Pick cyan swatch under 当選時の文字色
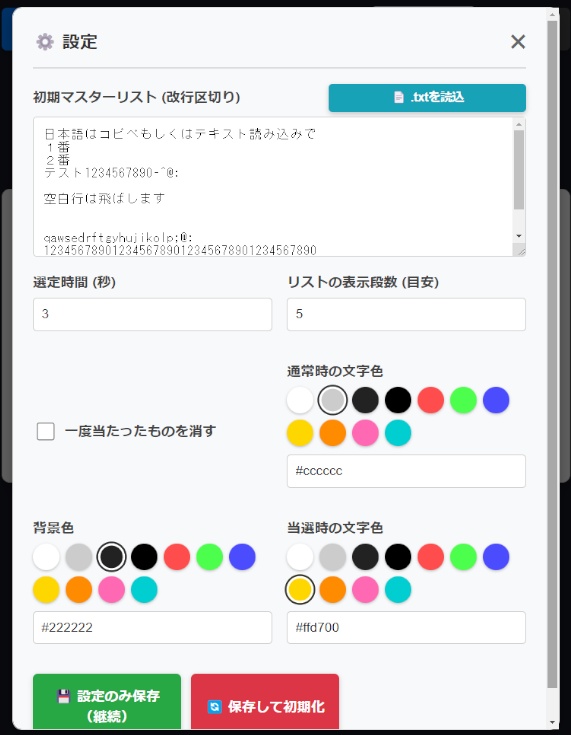The height and width of the screenshot is (735, 571). tap(398, 590)
